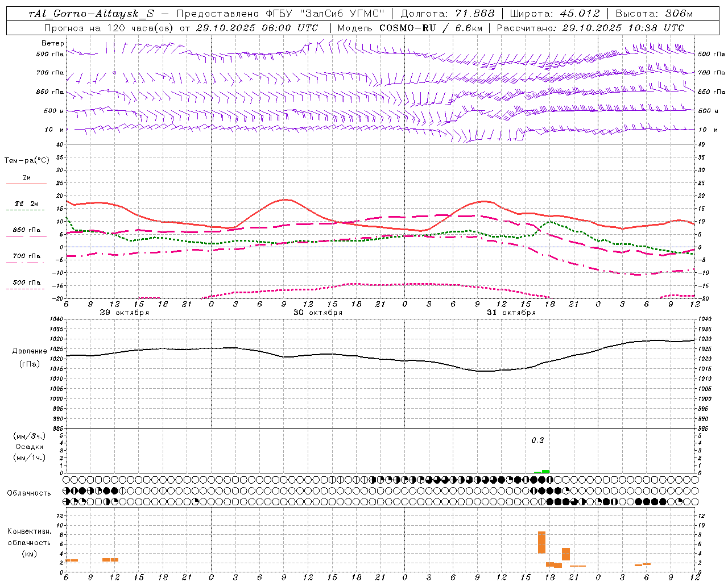Screen dimensions: 728x582
Task: Click the Облачность cloud cover label
Action: [x=29, y=493]
